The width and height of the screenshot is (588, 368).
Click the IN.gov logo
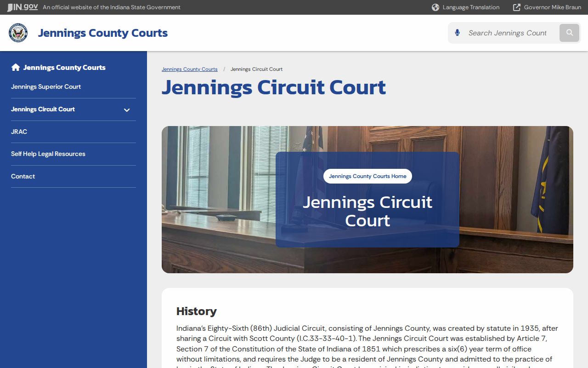coord(23,7)
